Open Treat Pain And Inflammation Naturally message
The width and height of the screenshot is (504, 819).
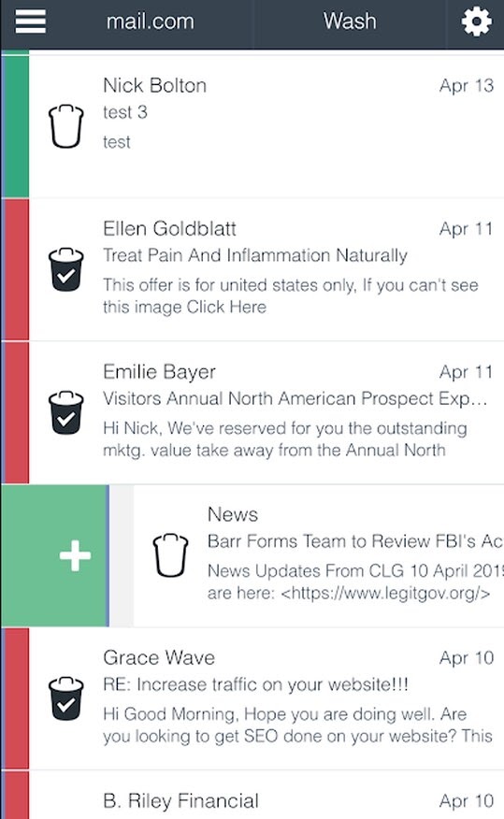click(x=266, y=269)
